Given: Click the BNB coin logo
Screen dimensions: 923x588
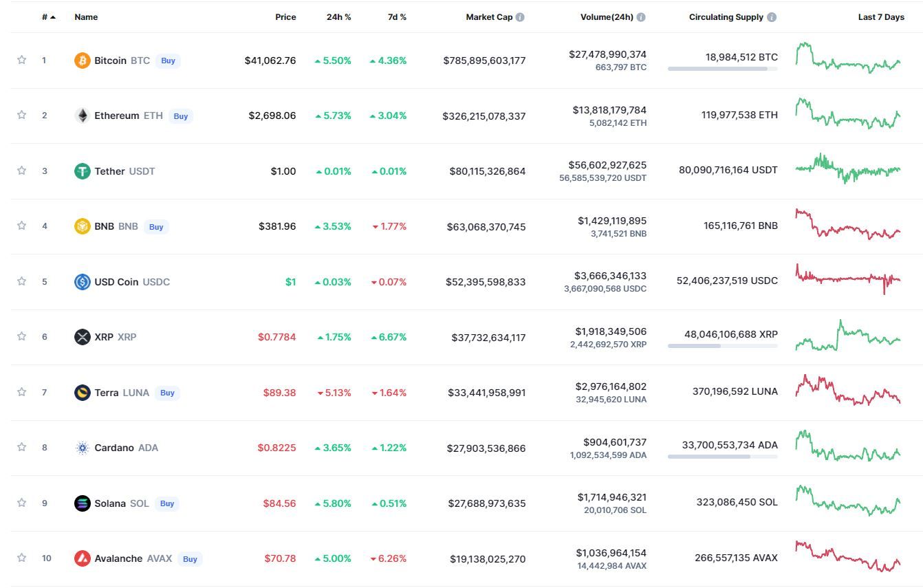Looking at the screenshot, I should [x=83, y=226].
